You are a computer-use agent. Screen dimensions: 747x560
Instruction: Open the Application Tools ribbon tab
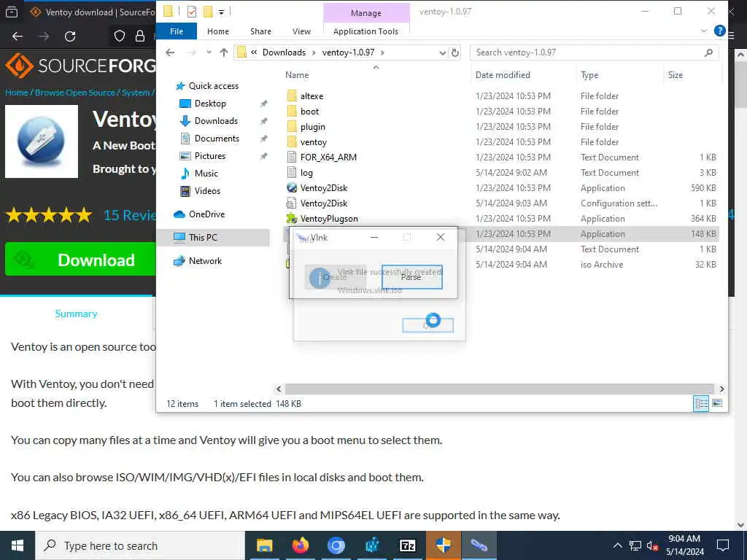click(365, 31)
